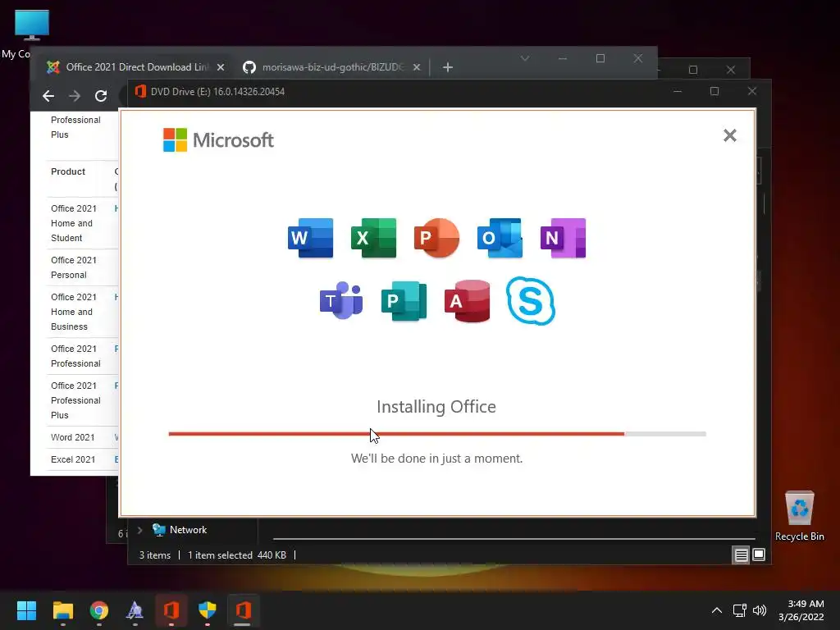Select first Office icon on taskbar
Viewport: 840px width, 630px height.
pyautogui.click(x=171, y=610)
